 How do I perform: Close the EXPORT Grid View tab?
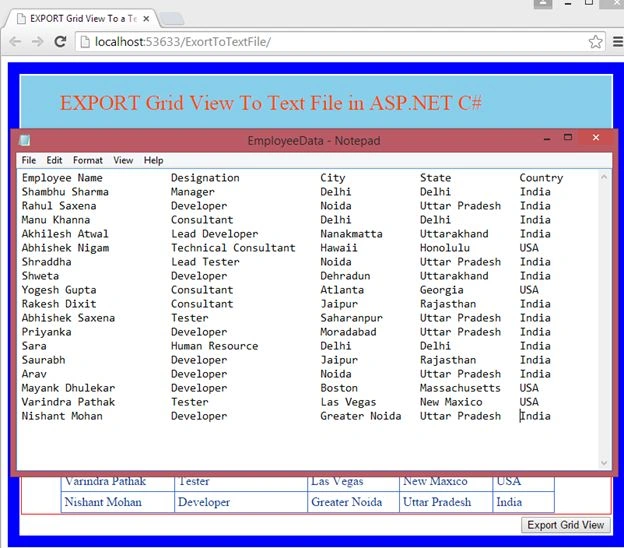coord(146,19)
